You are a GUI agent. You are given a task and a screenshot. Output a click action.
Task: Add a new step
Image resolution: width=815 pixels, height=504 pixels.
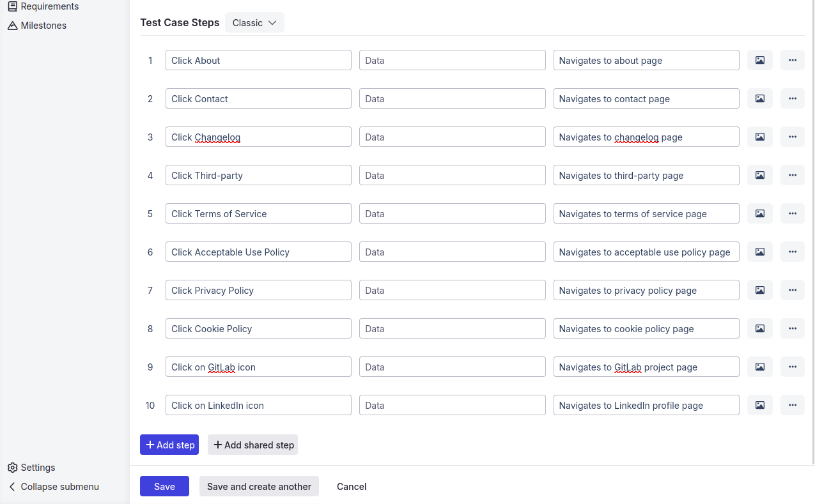169,445
